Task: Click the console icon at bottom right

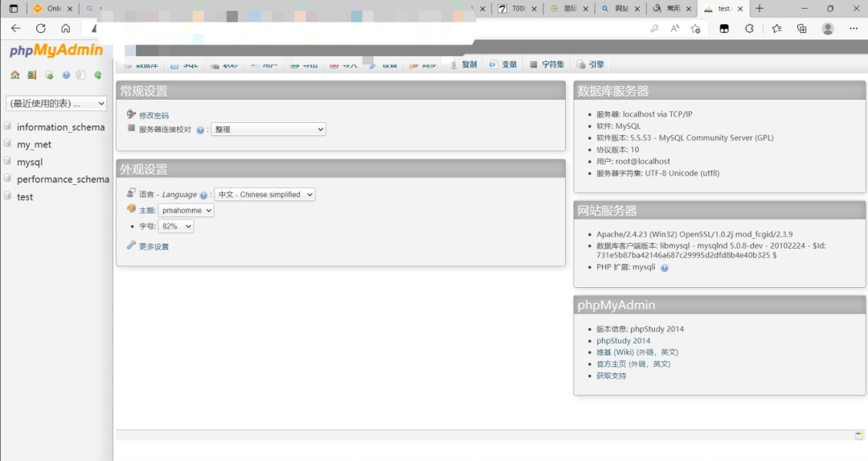Action: (859, 435)
